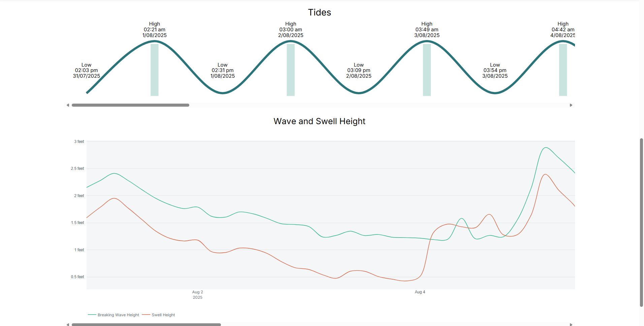Viewport: 644px width, 326px height.
Task: Click the bottom scrollbar thumb
Action: (x=146, y=324)
